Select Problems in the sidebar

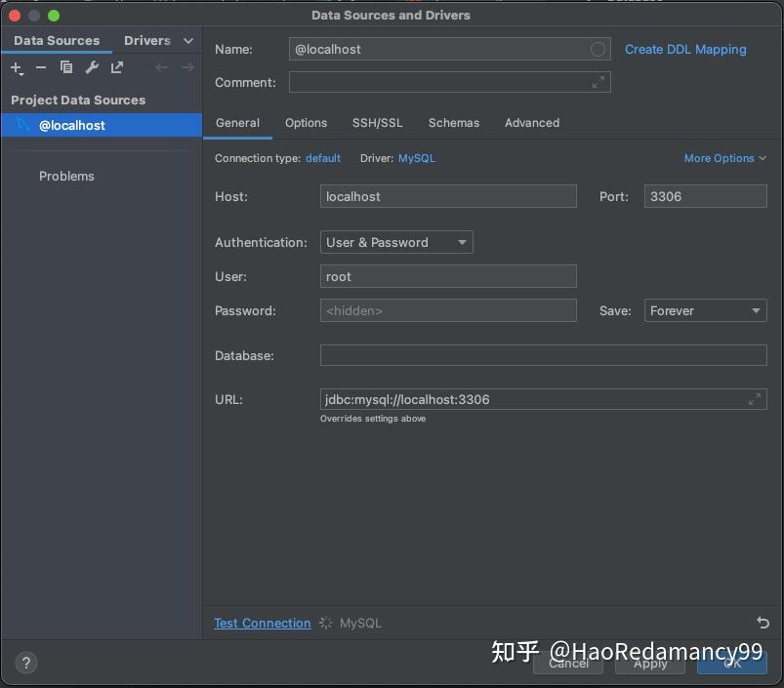click(66, 176)
